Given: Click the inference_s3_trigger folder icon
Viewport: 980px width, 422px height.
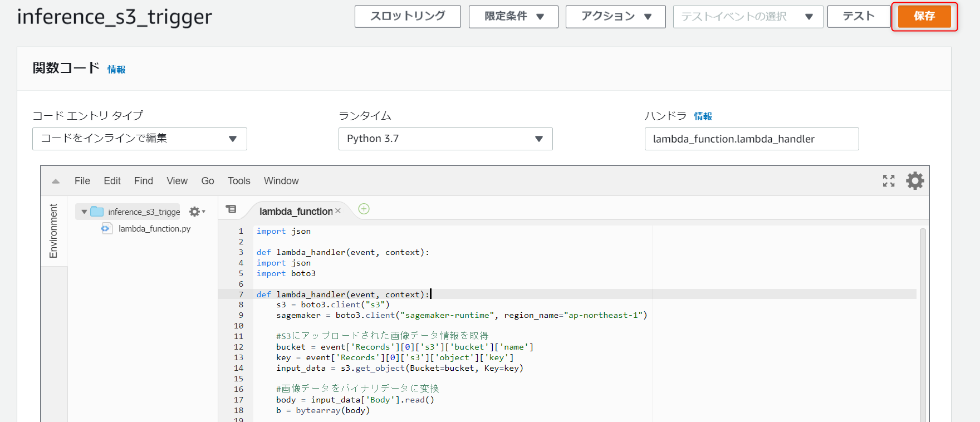Looking at the screenshot, I should pyautogui.click(x=97, y=212).
